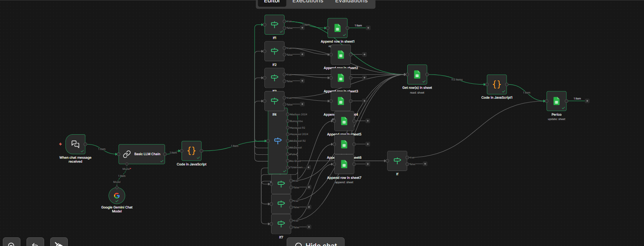
Task: Open the 'Append row in sheet3' node
Action: click(341, 78)
